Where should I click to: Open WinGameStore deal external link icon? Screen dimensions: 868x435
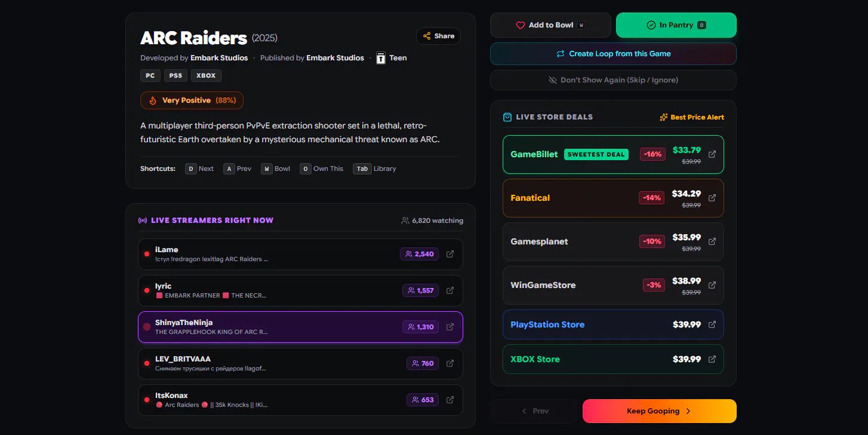click(712, 285)
